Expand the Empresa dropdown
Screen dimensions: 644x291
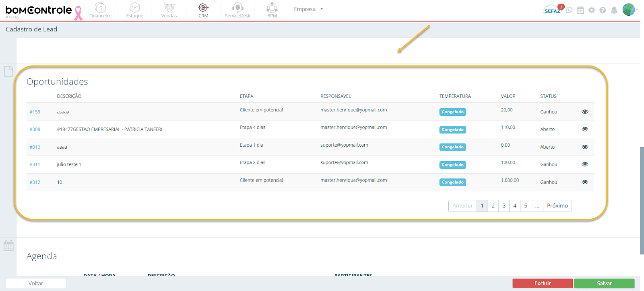pyautogui.click(x=308, y=9)
